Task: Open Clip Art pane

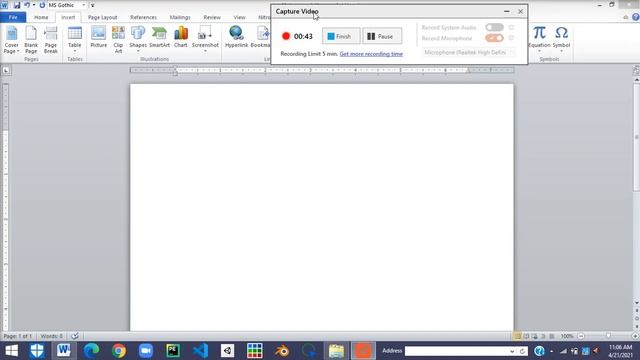Action: click(118, 40)
